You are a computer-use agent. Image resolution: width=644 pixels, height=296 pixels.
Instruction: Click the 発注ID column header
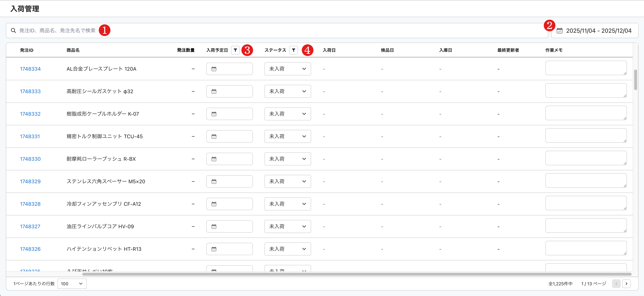click(x=27, y=50)
